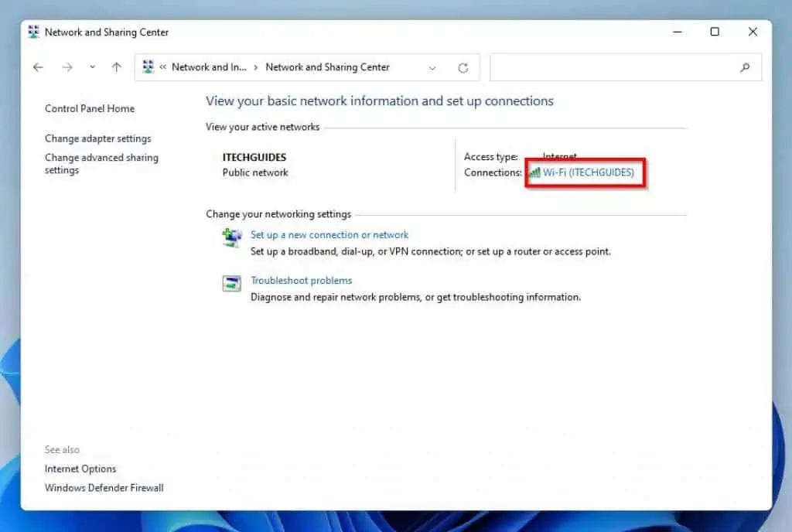792x532 pixels.
Task: Click the troubleshoot monitor icon
Action: 231,285
